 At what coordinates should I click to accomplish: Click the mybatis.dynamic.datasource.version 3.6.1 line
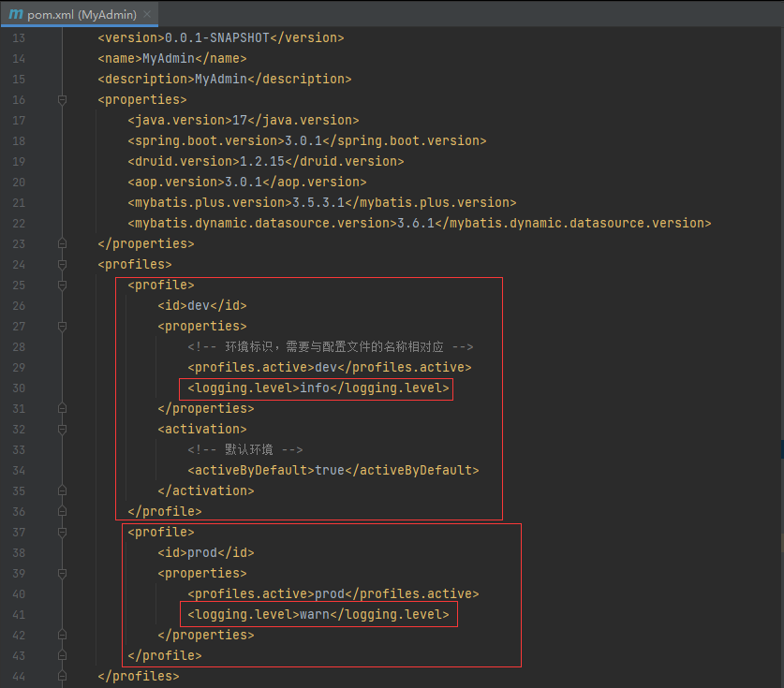pyautogui.click(x=420, y=224)
